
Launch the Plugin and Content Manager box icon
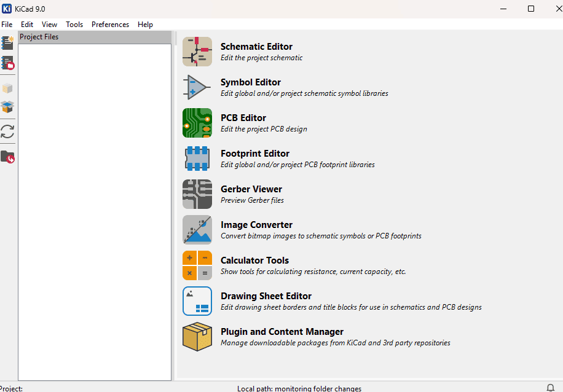[x=197, y=336]
